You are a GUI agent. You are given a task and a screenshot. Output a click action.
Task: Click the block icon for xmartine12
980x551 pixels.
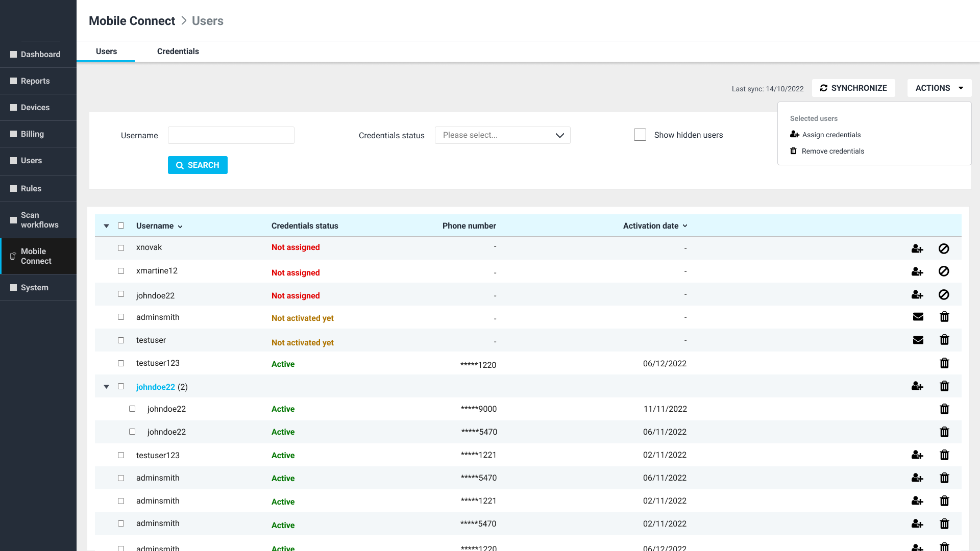[944, 271]
